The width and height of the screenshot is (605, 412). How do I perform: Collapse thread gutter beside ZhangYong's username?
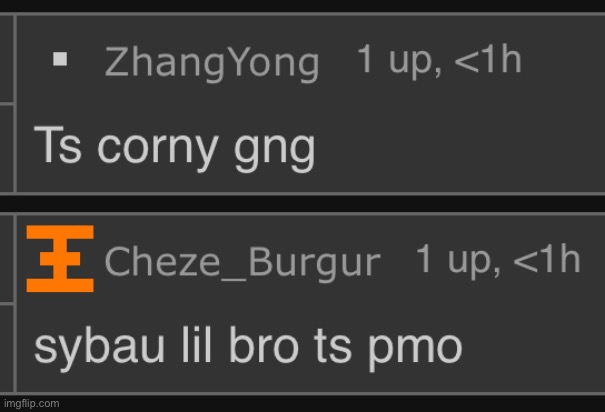click(x=7, y=59)
